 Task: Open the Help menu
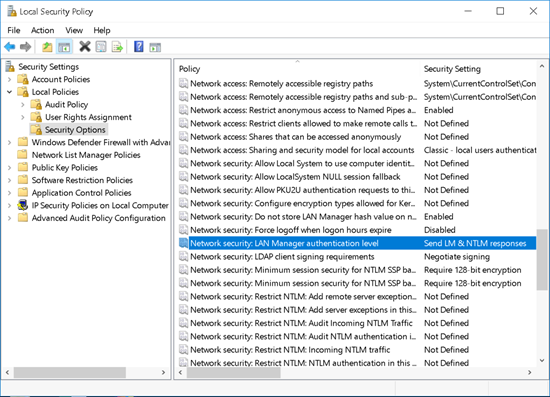(102, 31)
